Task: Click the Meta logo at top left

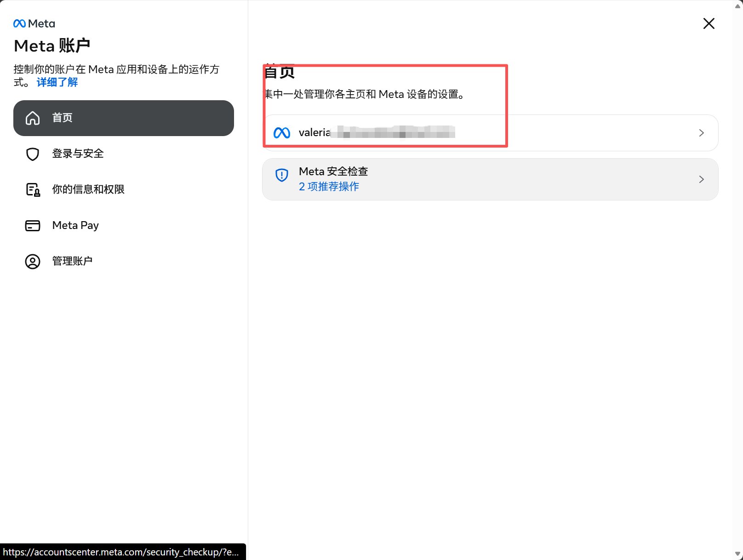Action: tap(34, 23)
